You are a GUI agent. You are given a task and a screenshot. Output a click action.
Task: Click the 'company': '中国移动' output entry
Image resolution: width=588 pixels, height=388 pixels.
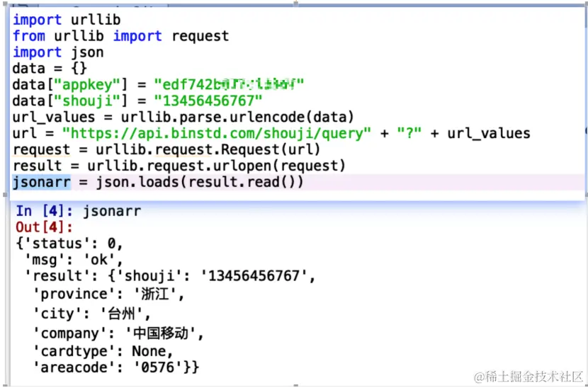[x=118, y=333]
